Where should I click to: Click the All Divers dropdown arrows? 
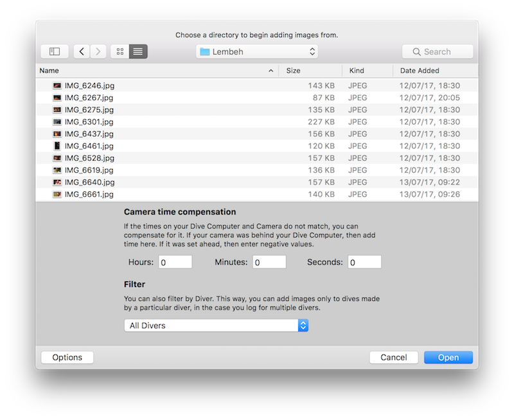[x=303, y=326]
